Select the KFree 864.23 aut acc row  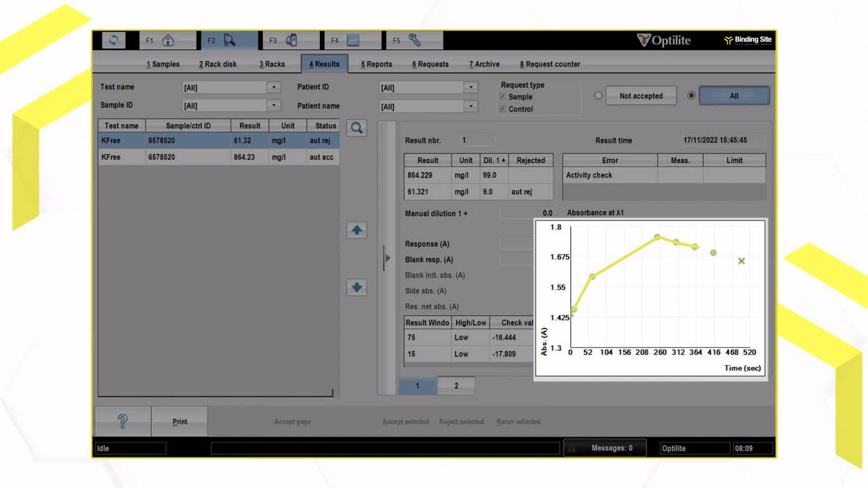coord(218,157)
